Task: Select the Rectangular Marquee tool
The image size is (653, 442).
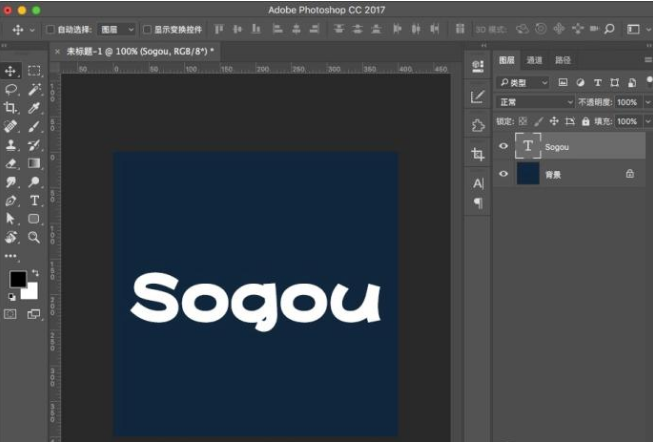Action: click(34, 71)
